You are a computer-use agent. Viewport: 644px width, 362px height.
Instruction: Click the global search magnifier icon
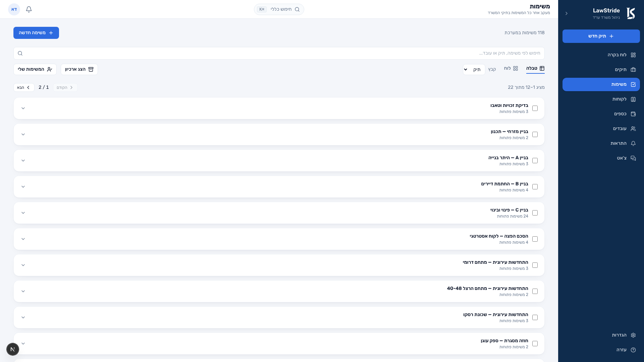[x=297, y=9]
